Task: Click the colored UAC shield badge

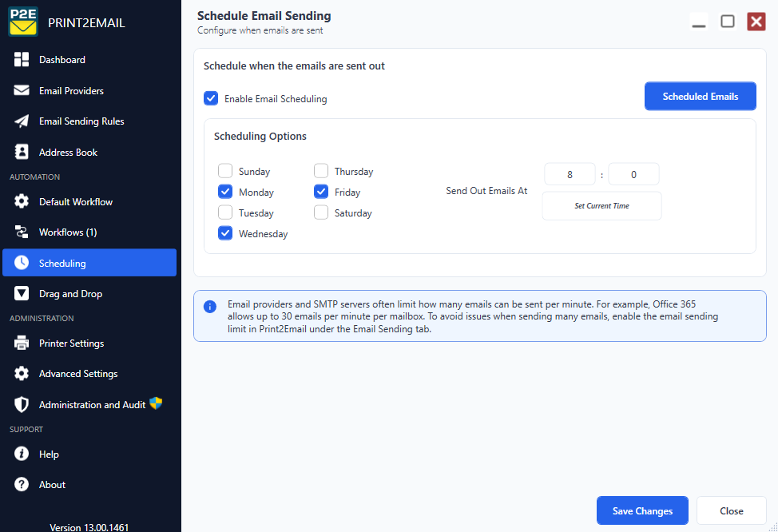Action: (x=156, y=403)
